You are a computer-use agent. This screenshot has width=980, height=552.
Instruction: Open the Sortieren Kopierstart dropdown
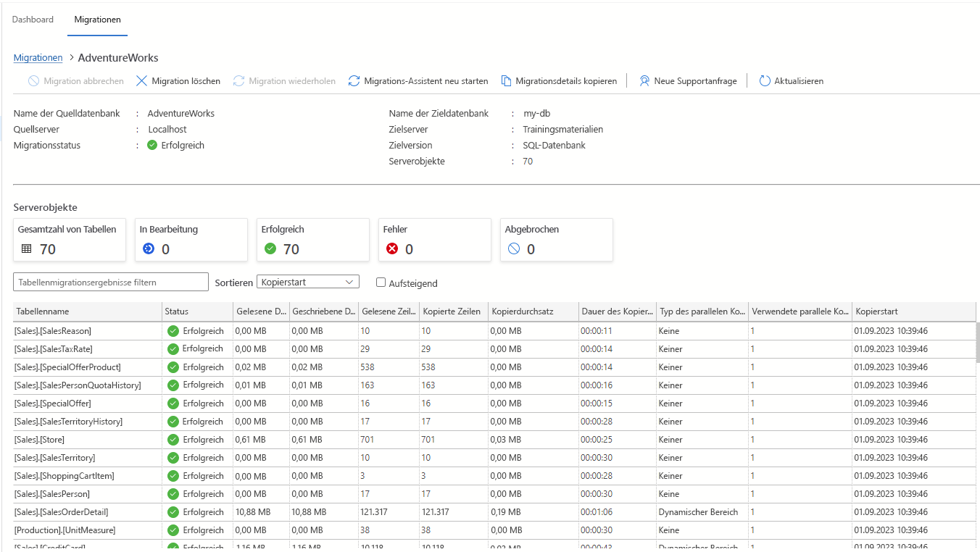coord(307,281)
